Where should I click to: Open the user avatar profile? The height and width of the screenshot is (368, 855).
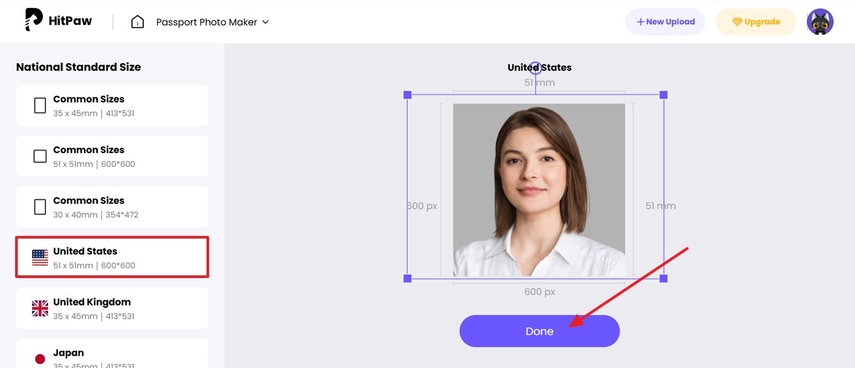[x=820, y=22]
